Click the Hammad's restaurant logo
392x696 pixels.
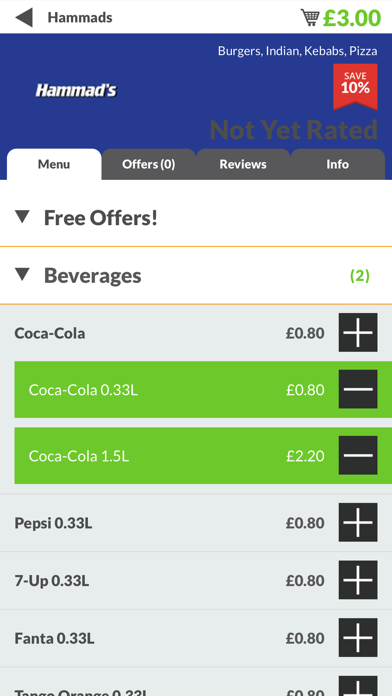click(x=76, y=91)
